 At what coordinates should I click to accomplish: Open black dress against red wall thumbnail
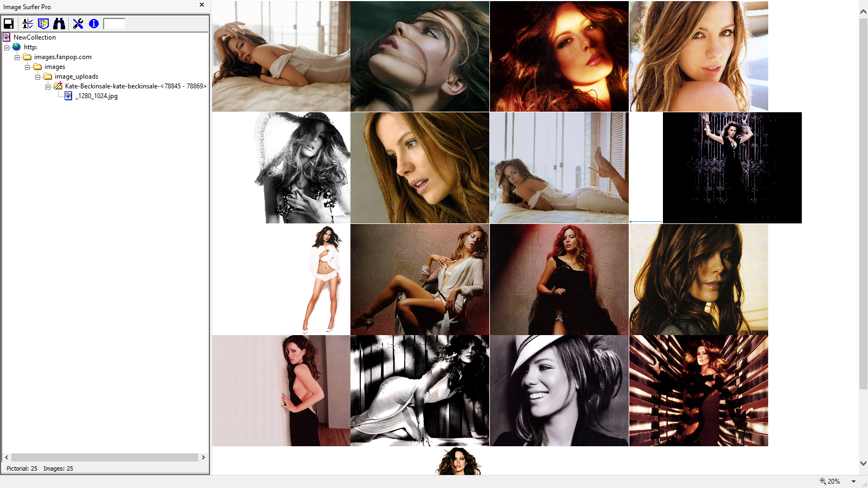pos(559,279)
